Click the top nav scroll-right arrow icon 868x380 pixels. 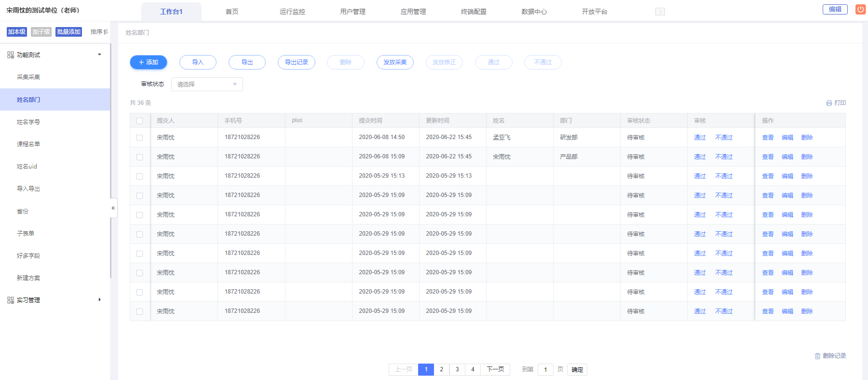click(x=660, y=12)
